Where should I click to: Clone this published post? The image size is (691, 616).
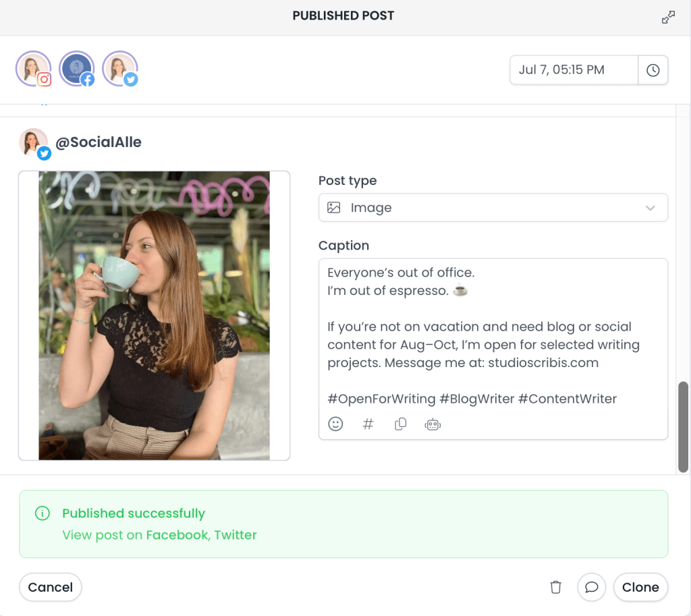click(640, 587)
